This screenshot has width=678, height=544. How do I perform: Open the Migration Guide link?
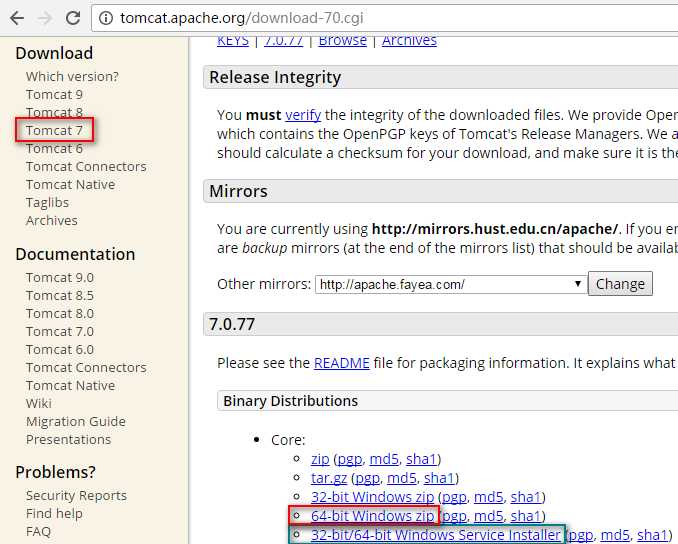(x=76, y=422)
